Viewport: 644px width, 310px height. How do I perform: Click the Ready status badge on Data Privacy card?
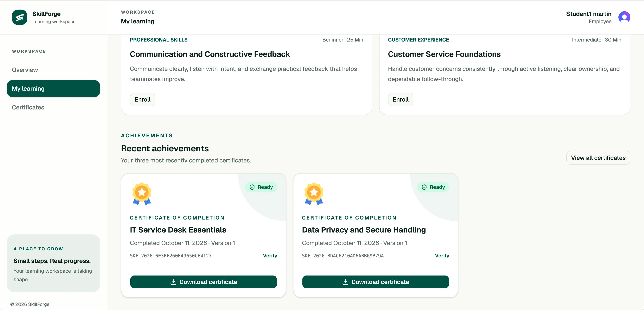tap(433, 187)
